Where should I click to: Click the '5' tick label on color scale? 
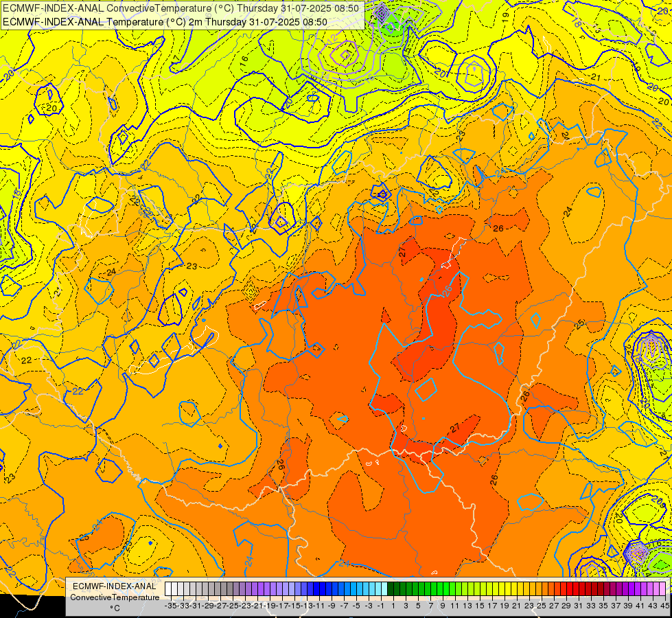[x=418, y=606]
